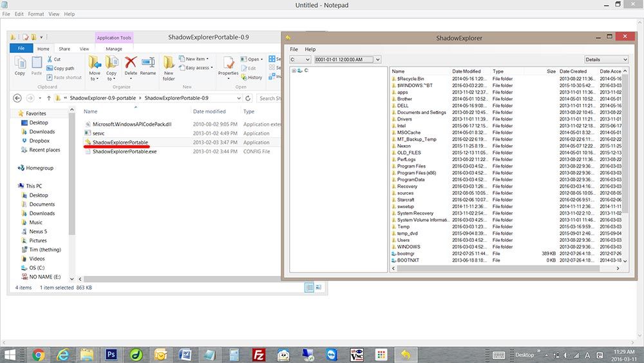Select the WINDOWS folder row
This screenshot has width=644, height=363.
click(x=409, y=247)
